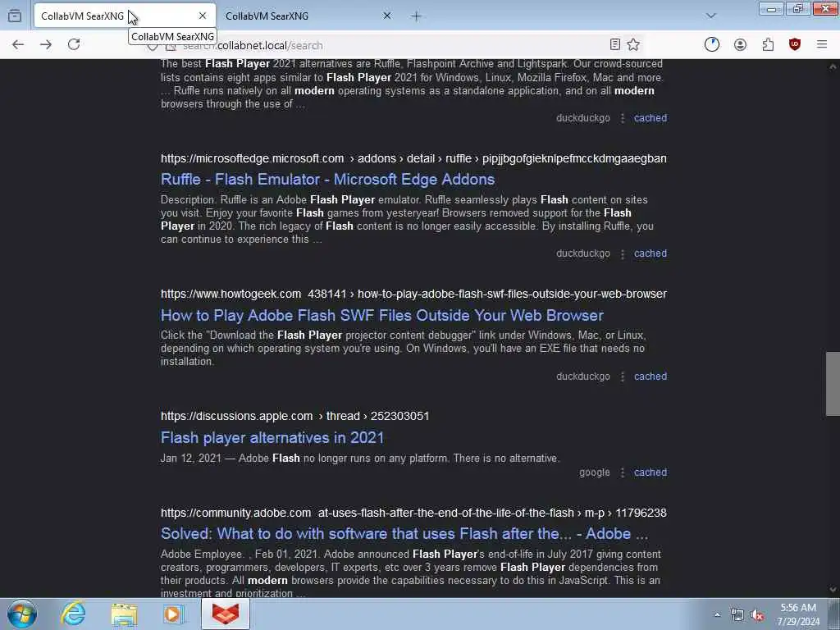
Task: Click the scrollbar up arrow
Action: point(833,66)
